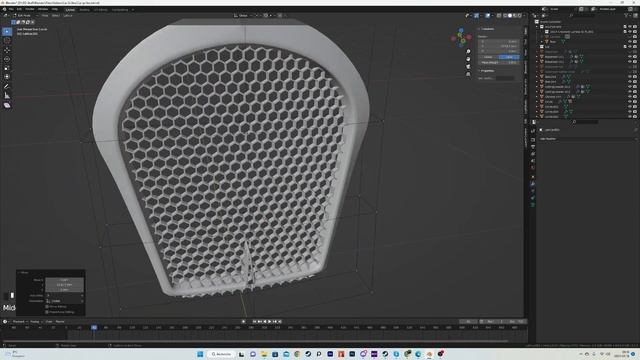Switch viewport to material preview shading
640x360 pixels.
point(515,16)
